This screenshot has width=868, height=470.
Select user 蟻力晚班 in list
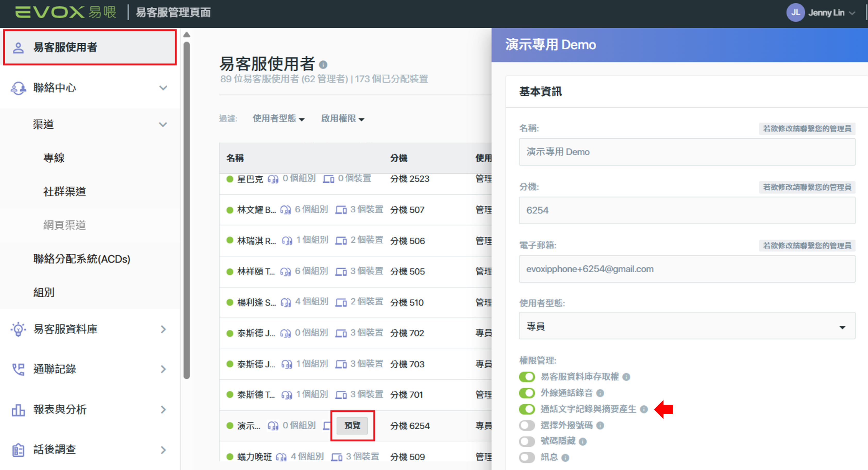(x=254, y=457)
